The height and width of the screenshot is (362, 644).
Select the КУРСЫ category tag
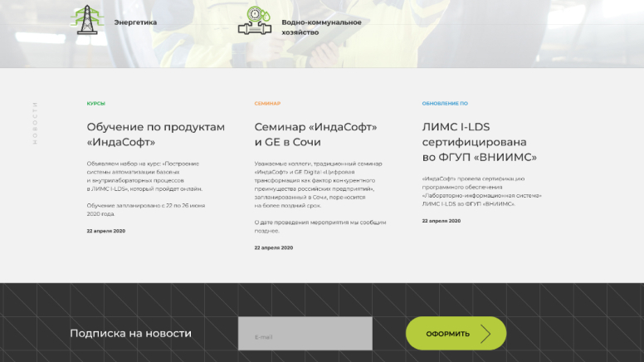pyautogui.click(x=96, y=104)
